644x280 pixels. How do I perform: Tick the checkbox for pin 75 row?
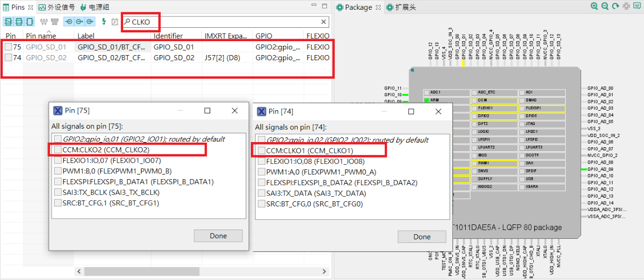click(x=8, y=47)
